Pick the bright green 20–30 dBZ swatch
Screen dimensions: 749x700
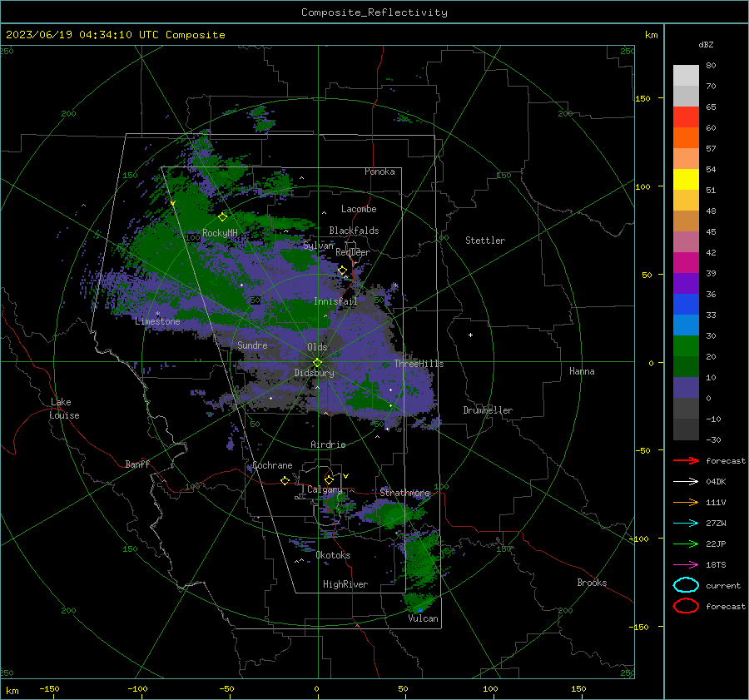(686, 345)
